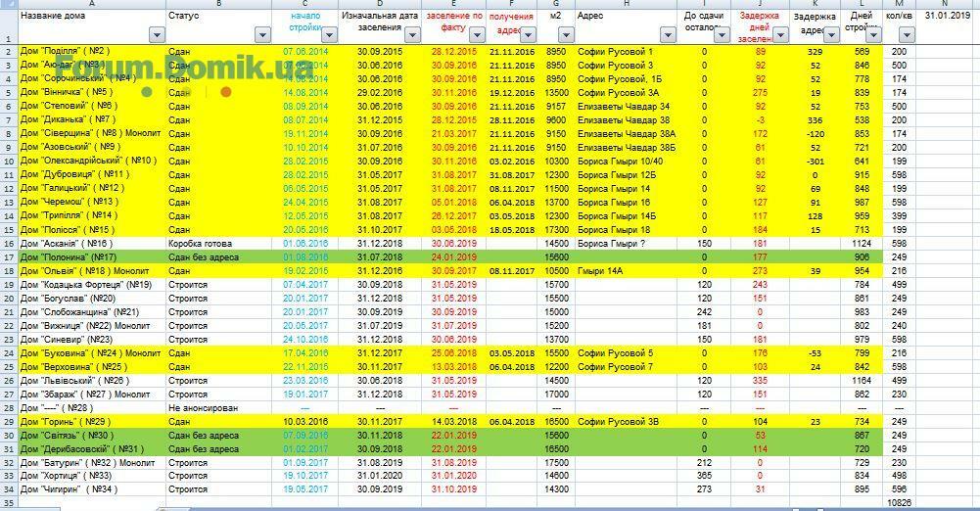Click status cell "Не анонсирован"
The width and height of the screenshot is (980, 511).
[x=218, y=408]
